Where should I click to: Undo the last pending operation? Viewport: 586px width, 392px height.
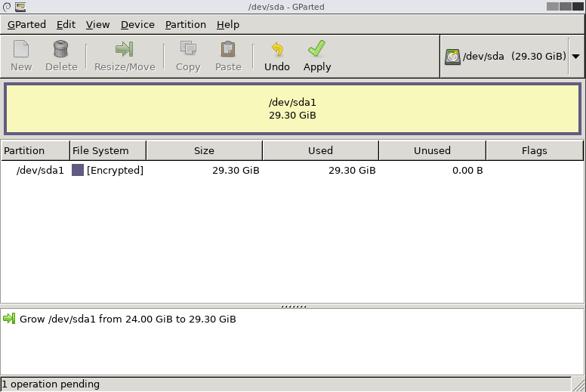tap(277, 56)
